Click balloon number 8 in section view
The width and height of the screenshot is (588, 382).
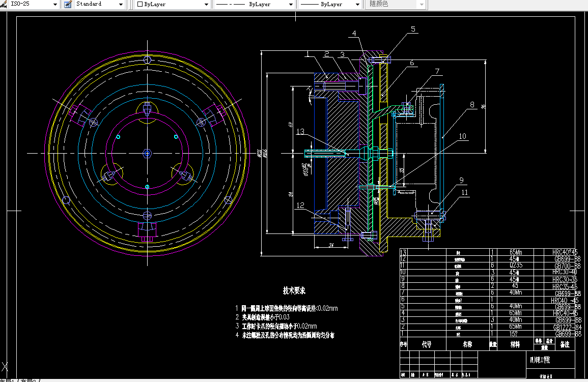472,105
